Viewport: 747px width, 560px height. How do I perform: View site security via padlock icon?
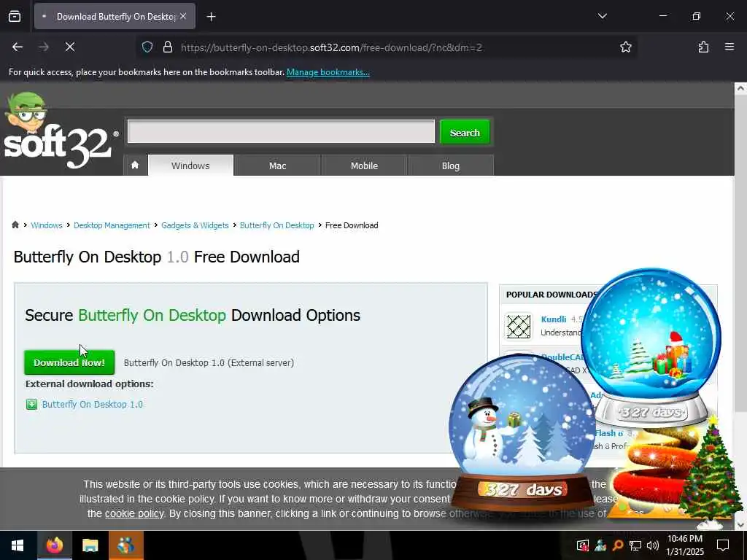(x=168, y=47)
